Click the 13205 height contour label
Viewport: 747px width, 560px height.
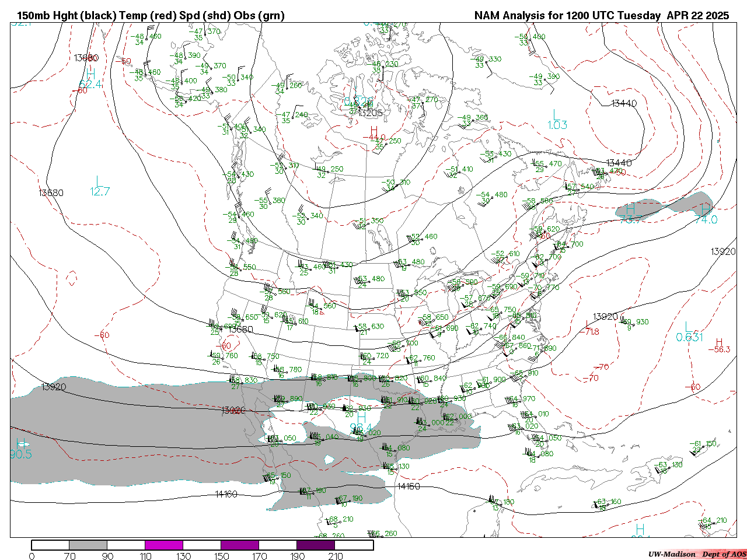point(371,113)
